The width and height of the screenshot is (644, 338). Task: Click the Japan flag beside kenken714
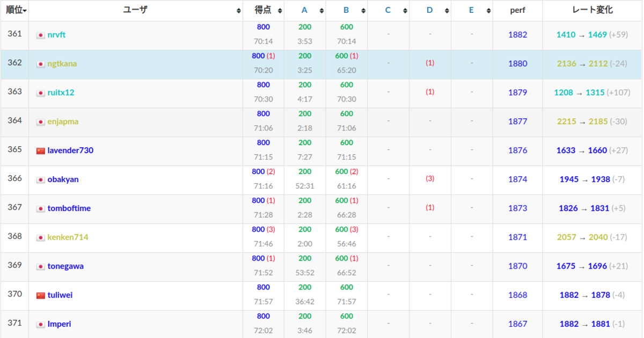point(40,238)
